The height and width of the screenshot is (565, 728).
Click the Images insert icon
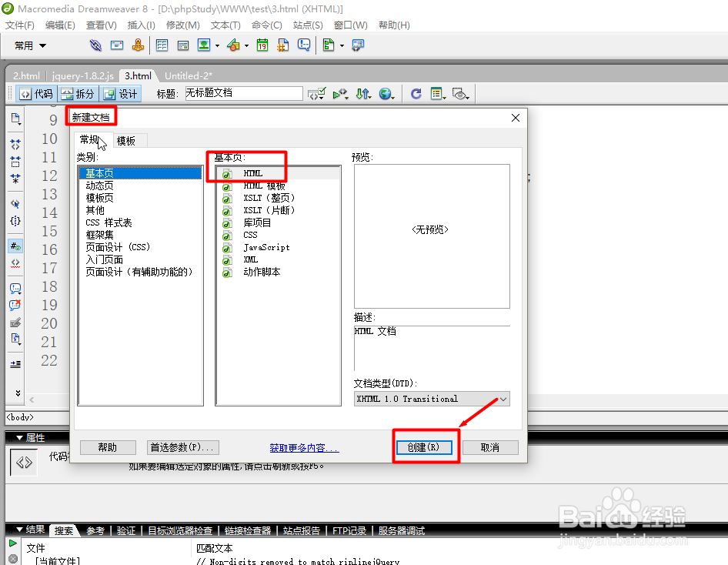204,45
